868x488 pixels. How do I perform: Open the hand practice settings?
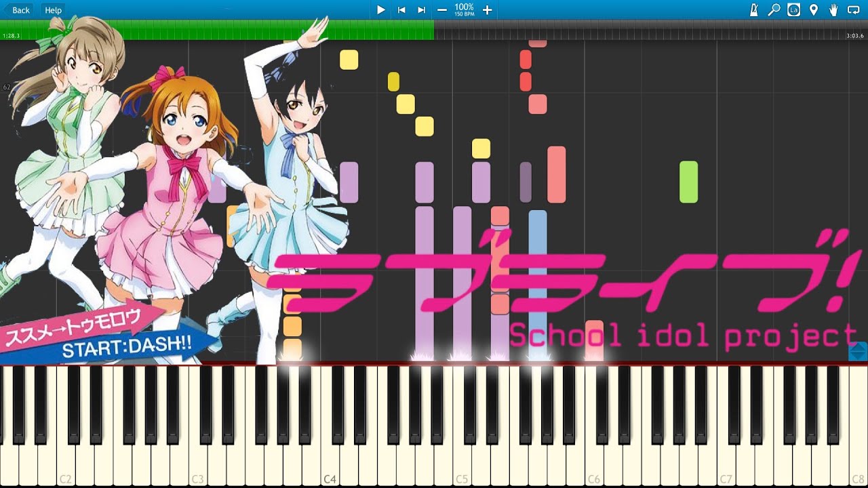[x=833, y=10]
